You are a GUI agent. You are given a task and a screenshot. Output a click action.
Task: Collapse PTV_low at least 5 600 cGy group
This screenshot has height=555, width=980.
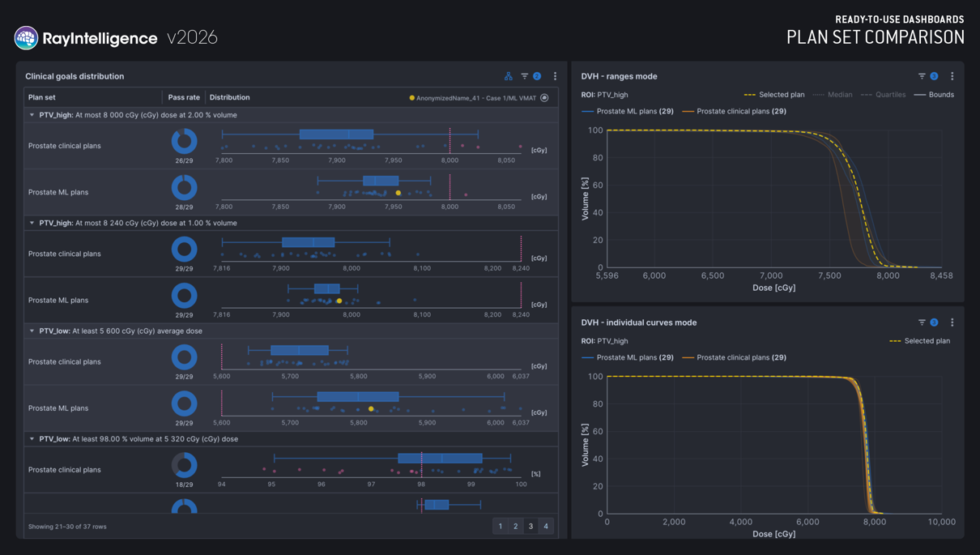[32, 331]
